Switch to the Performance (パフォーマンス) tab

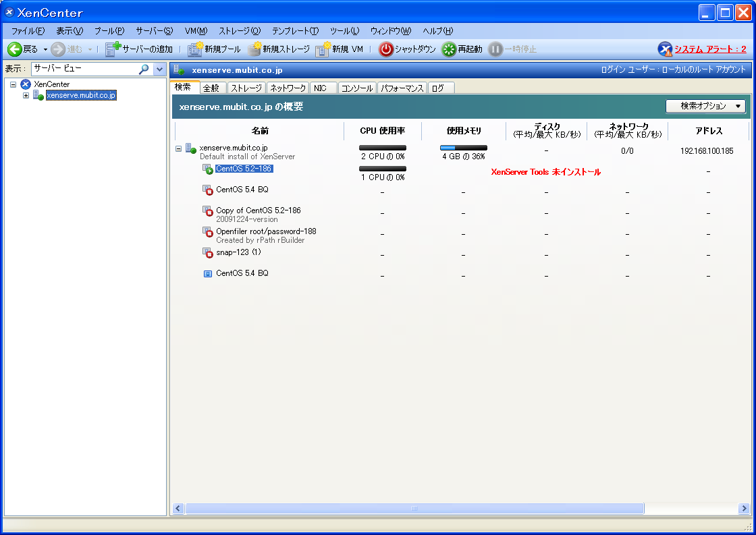(x=402, y=88)
